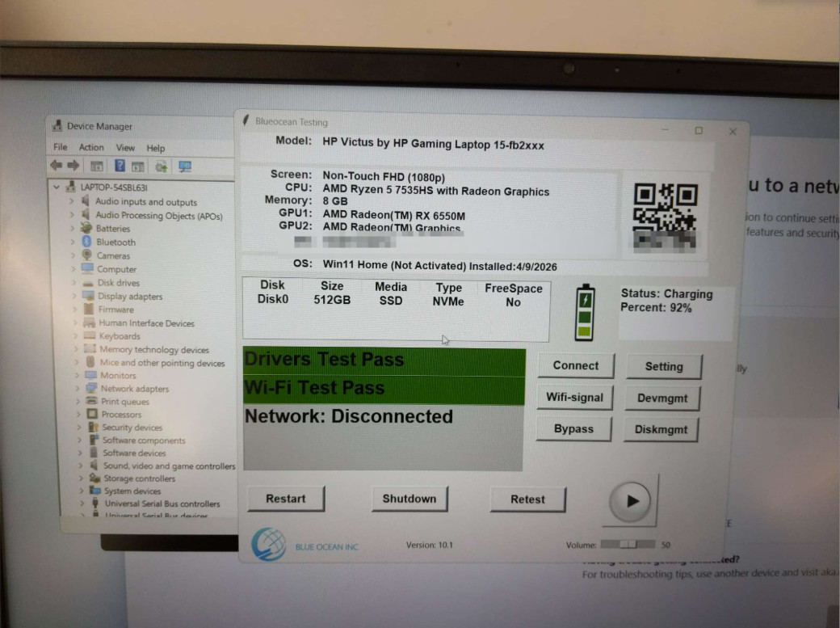
Task: Click the Help question-mark icon in Device Manager
Action: click(120, 166)
